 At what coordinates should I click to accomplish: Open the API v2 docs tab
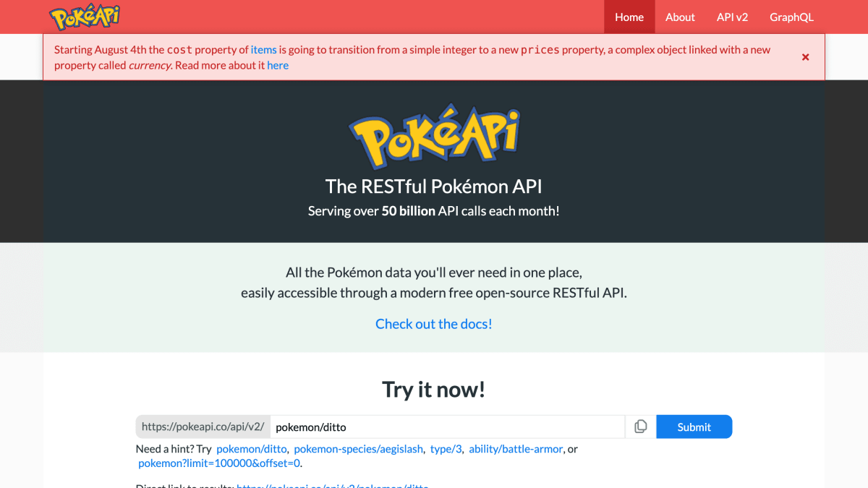pos(732,17)
